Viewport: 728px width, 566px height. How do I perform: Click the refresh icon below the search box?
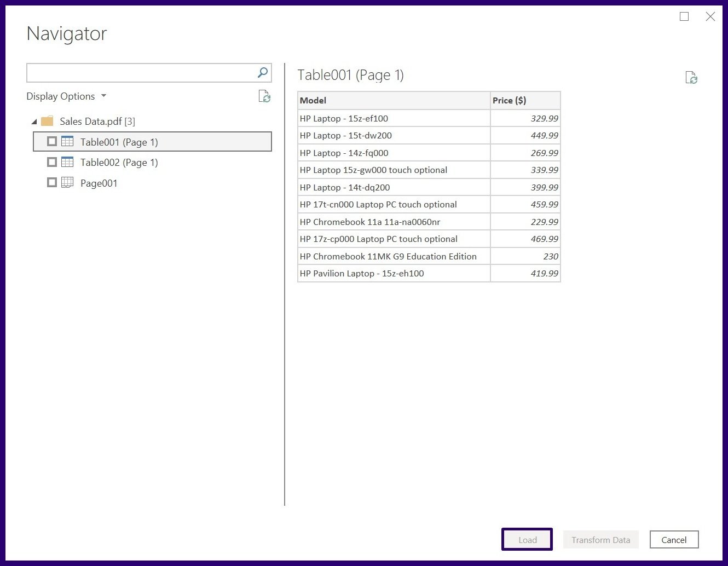pyautogui.click(x=264, y=97)
